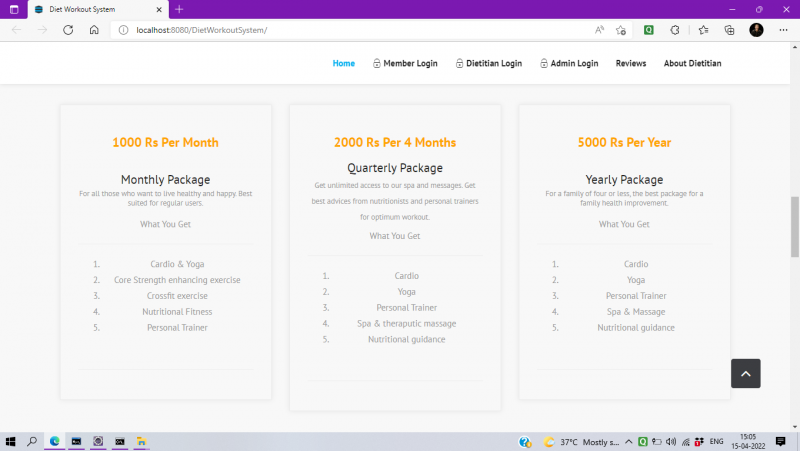Open the taskbar search icon
Image resolution: width=800 pixels, height=451 pixels.
point(32,441)
